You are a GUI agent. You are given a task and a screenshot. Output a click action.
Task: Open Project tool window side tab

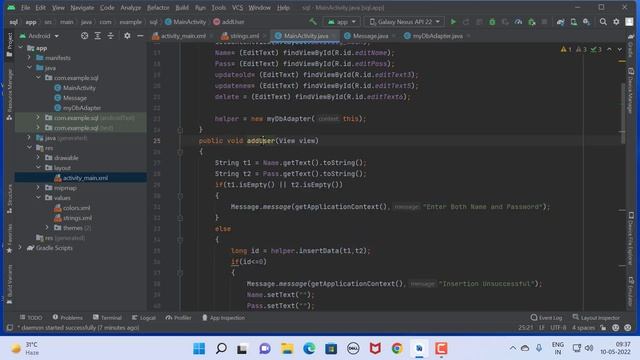click(x=9, y=44)
